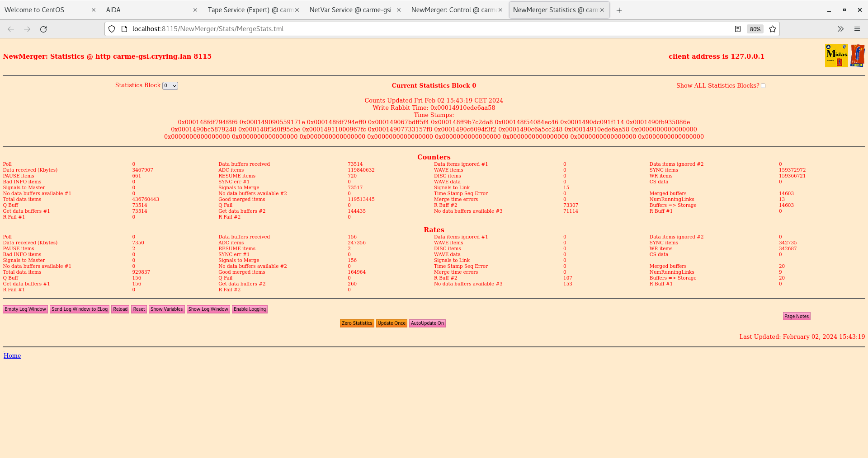Toggle reader view icon
This screenshot has width=868, height=458.
click(x=737, y=29)
